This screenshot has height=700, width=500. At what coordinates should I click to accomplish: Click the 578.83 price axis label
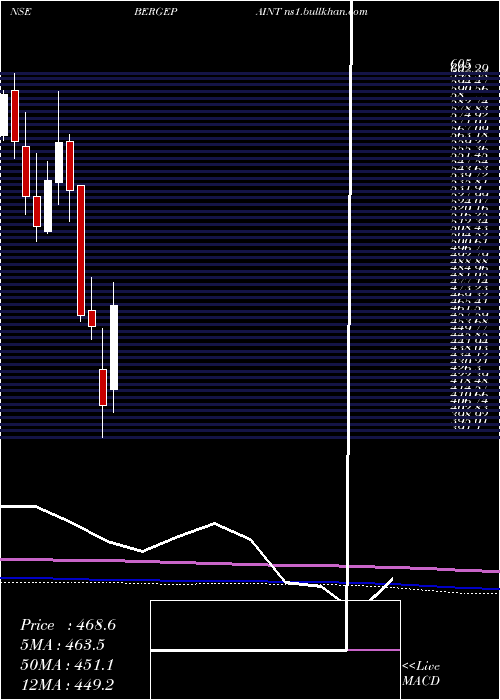(469, 108)
